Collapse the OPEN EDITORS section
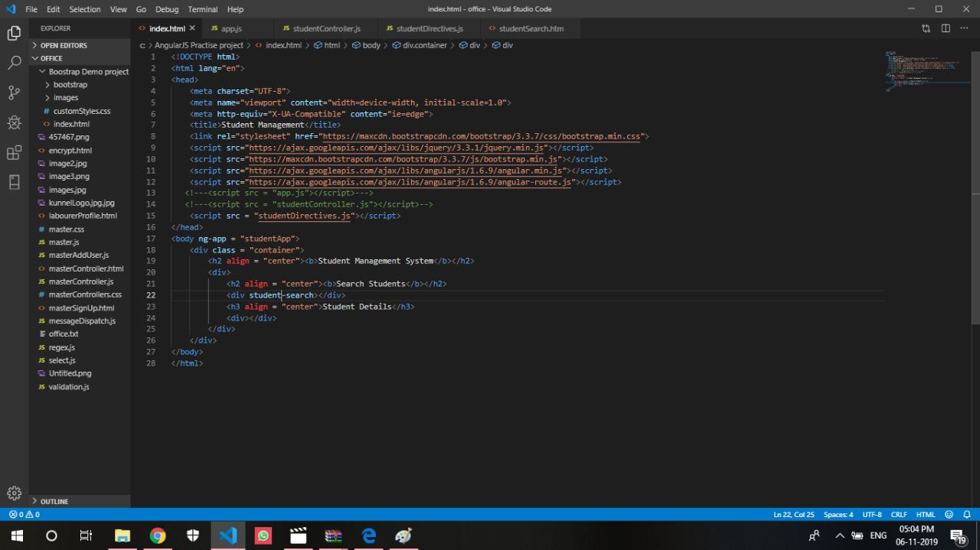This screenshot has width=980, height=550. (64, 45)
